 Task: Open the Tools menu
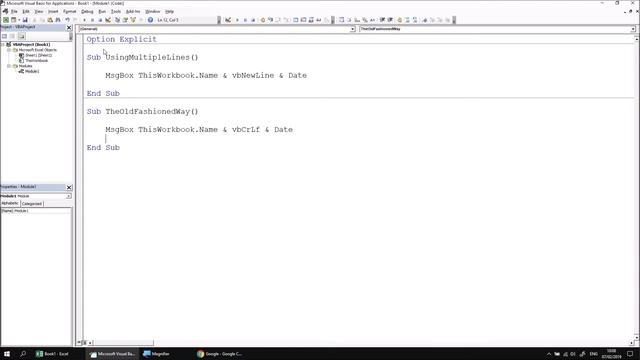pos(116,11)
